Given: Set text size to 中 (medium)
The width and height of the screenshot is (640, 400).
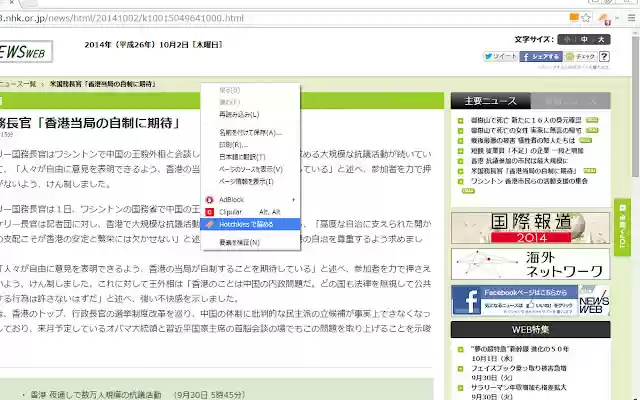Looking at the screenshot, I should (584, 40).
